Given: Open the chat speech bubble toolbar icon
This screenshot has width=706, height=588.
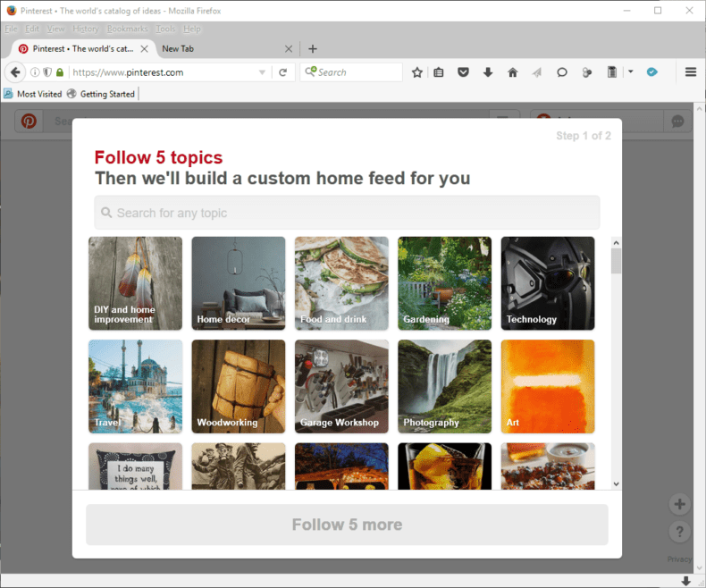Looking at the screenshot, I should click(x=562, y=72).
